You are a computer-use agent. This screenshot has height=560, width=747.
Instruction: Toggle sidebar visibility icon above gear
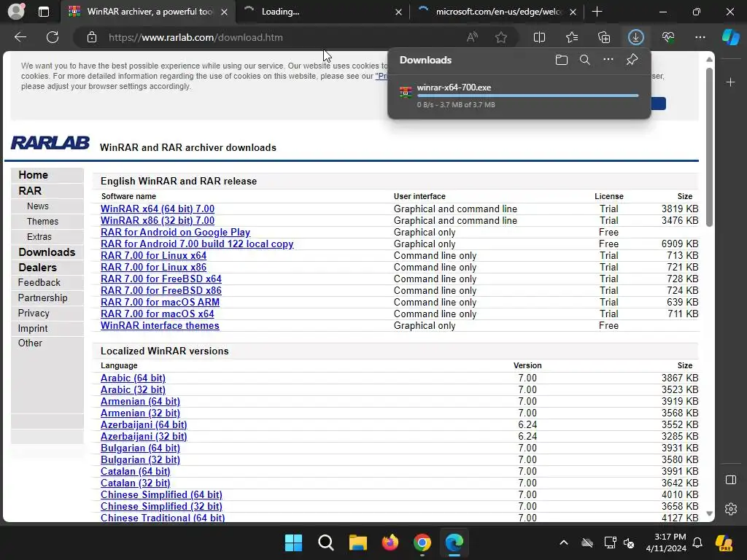[x=731, y=480]
